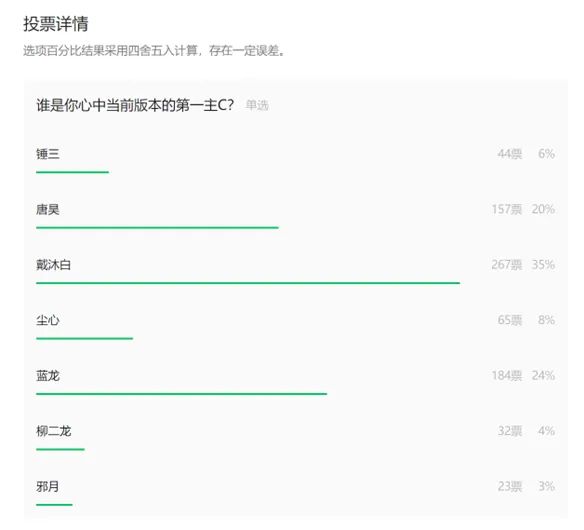The width and height of the screenshot is (584, 530).
Task: Click the 投票详情 heading
Action: click(x=56, y=24)
